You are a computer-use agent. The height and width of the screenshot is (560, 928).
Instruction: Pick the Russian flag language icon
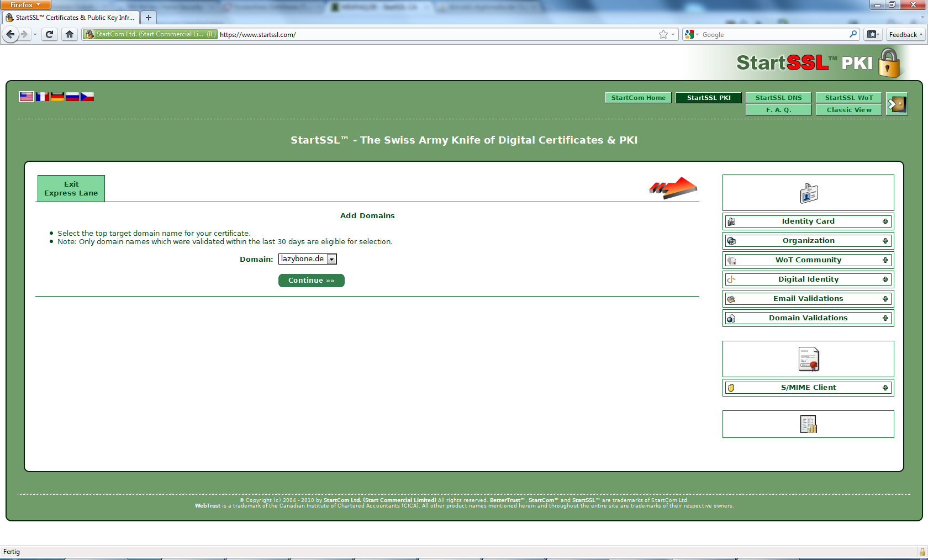coord(72,97)
